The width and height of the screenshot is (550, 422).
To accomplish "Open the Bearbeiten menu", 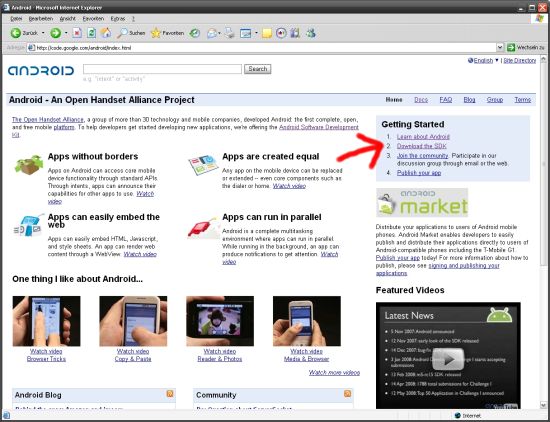I will point(41,19).
